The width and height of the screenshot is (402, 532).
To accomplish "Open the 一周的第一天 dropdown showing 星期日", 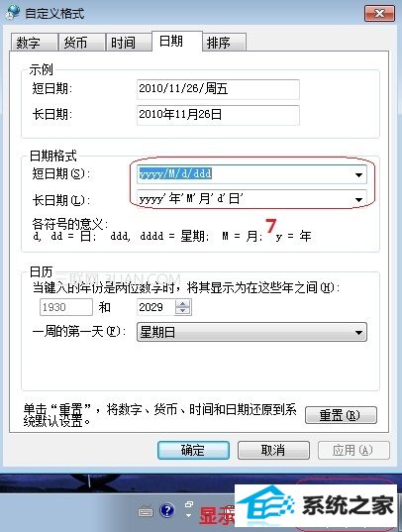I will (251, 332).
